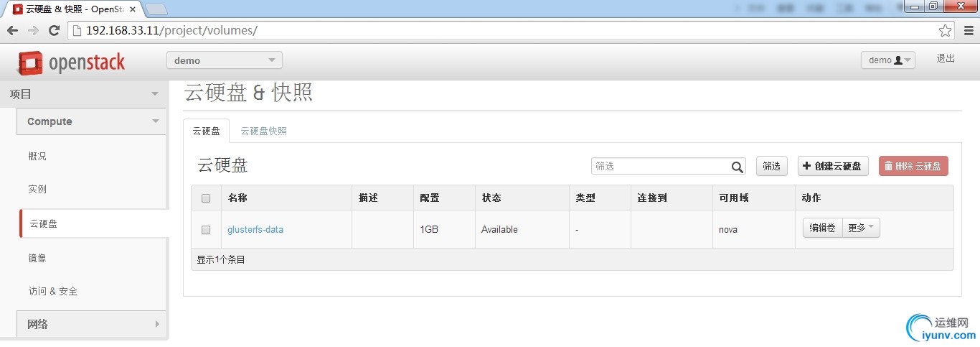Click the 退出 logout link
Viewport: 980px width, 347px height.
[946, 59]
